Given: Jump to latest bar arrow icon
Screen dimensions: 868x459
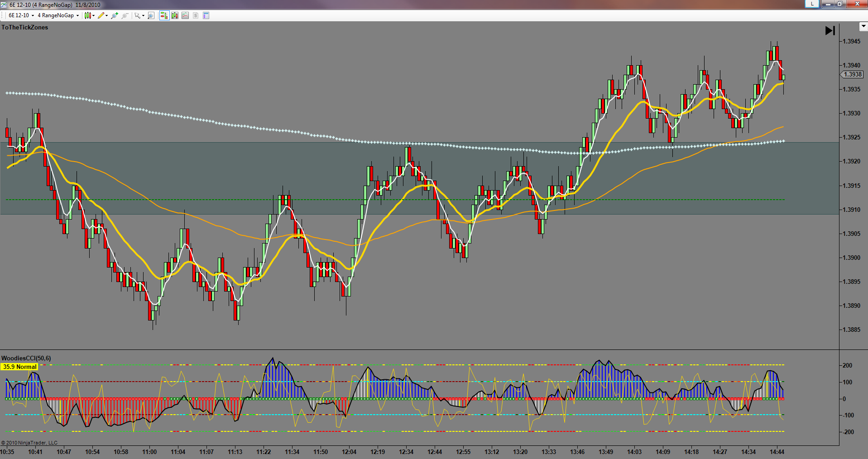Looking at the screenshot, I should [x=830, y=30].
